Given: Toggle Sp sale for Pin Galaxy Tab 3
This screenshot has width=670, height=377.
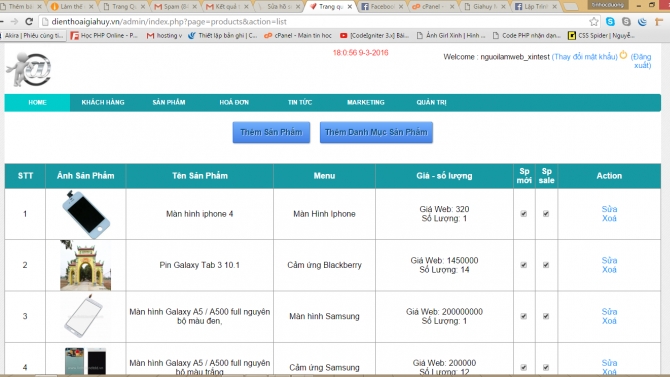Looking at the screenshot, I should (546, 265).
